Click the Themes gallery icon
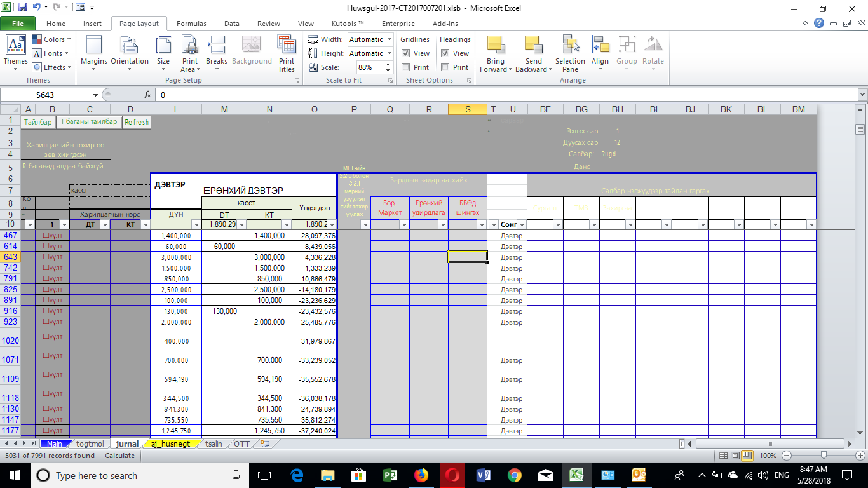 (x=15, y=51)
